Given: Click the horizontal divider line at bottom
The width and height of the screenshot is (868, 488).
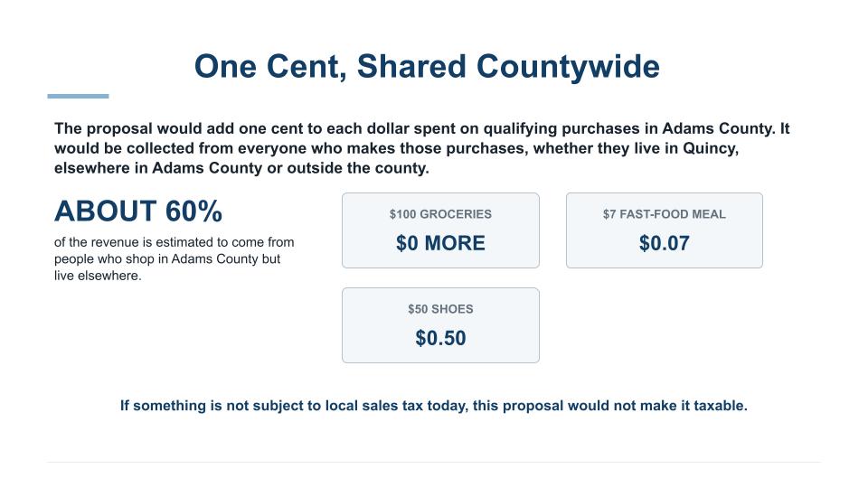Looking at the screenshot, I should pyautogui.click(x=434, y=462).
